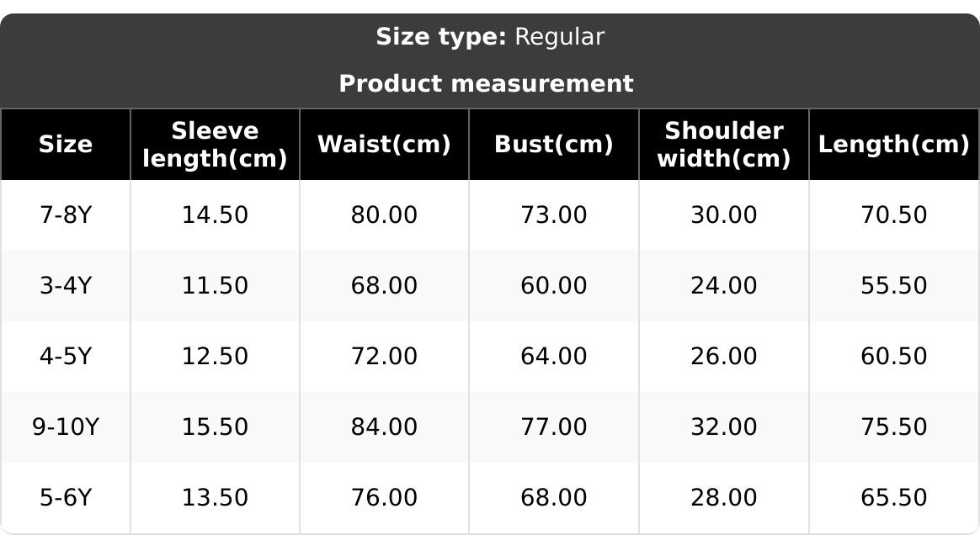
Task: Click the Size column header
Action: point(66,145)
